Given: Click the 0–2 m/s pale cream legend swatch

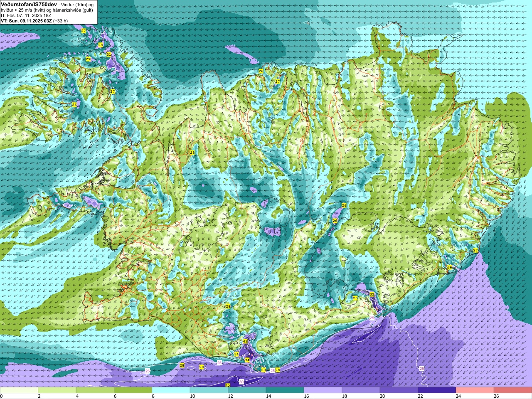Looking at the screenshot, I should click(x=19, y=390).
